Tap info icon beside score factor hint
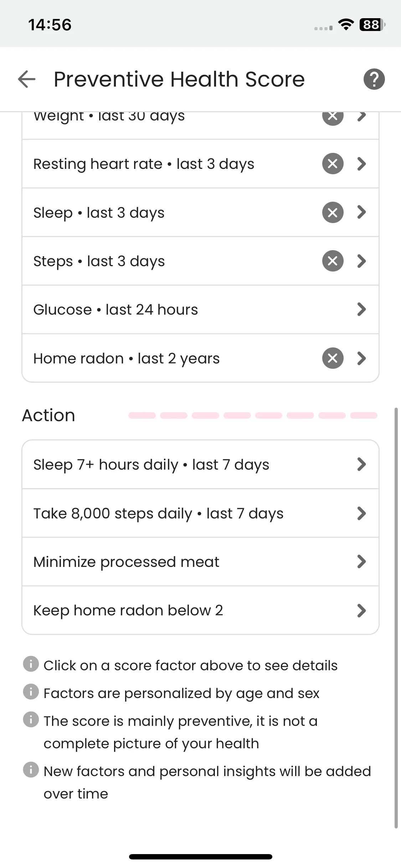The image size is (401, 868). 31,664
